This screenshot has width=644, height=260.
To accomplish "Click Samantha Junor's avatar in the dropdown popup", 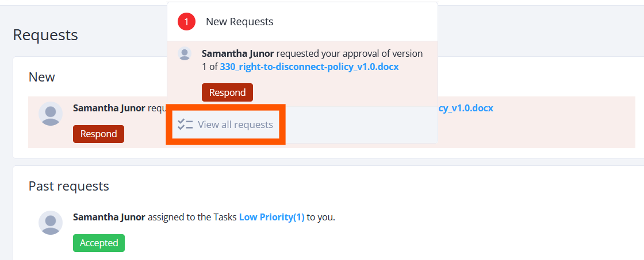I will pos(185,54).
